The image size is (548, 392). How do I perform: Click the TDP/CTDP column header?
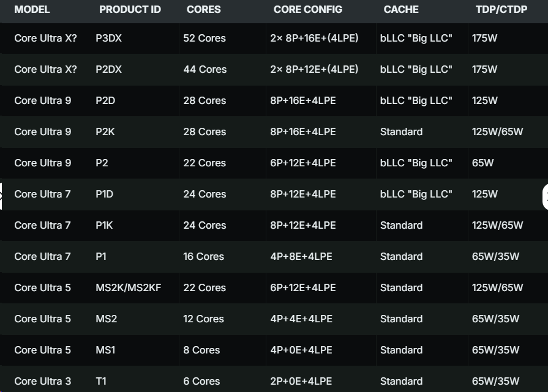[501, 10]
